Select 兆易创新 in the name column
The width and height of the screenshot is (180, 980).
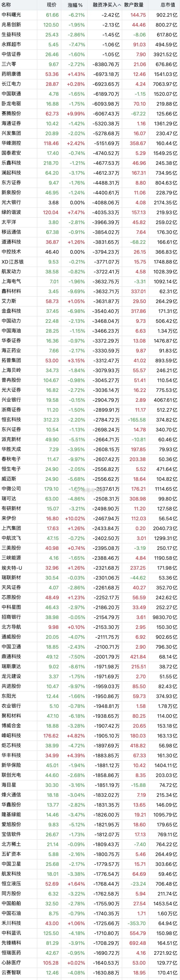pyautogui.click(x=11, y=25)
